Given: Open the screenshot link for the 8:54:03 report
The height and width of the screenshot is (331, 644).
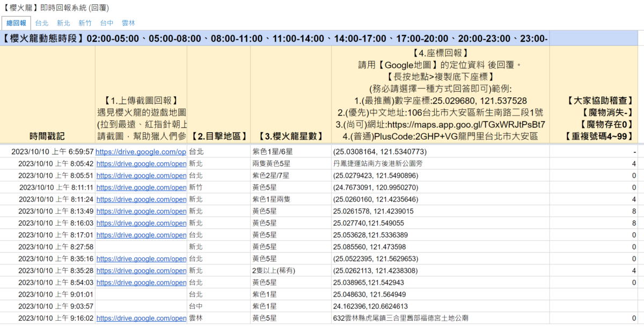Looking at the screenshot, I should (x=141, y=282).
